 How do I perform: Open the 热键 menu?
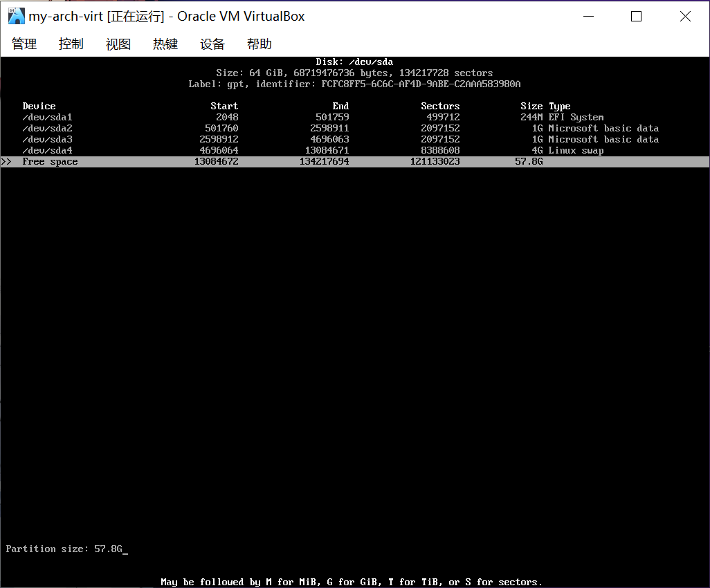click(x=165, y=44)
